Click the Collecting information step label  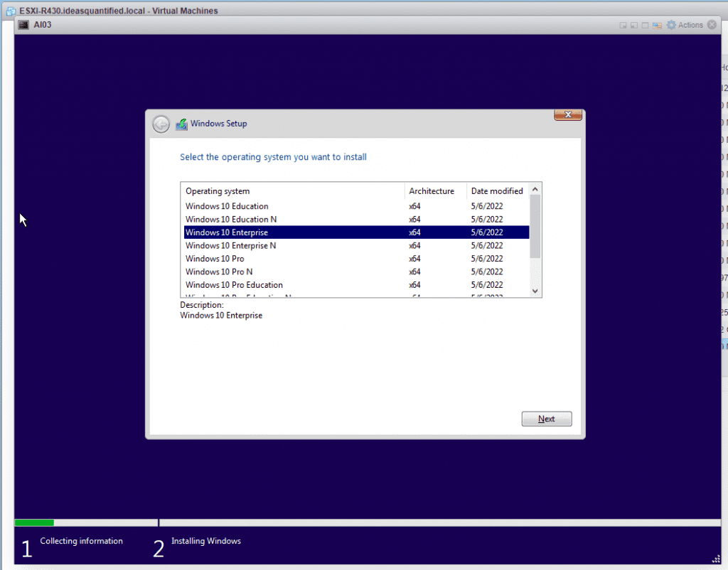point(81,542)
